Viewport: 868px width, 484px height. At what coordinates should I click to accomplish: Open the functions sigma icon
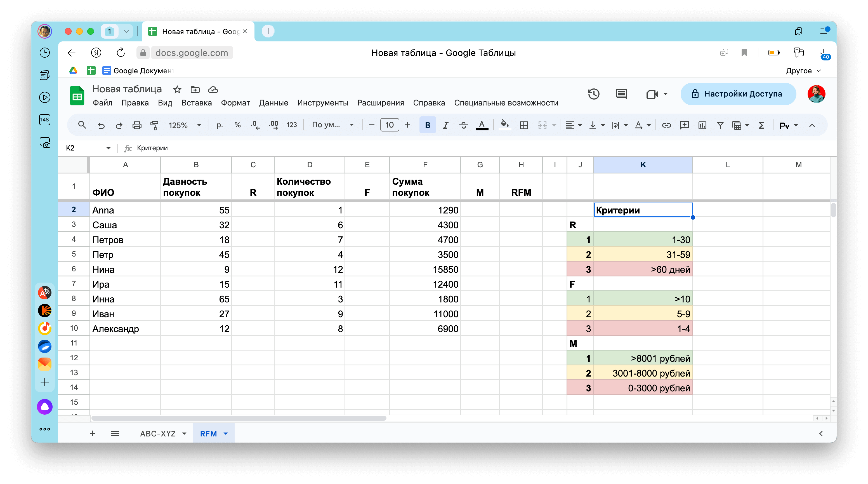(761, 125)
